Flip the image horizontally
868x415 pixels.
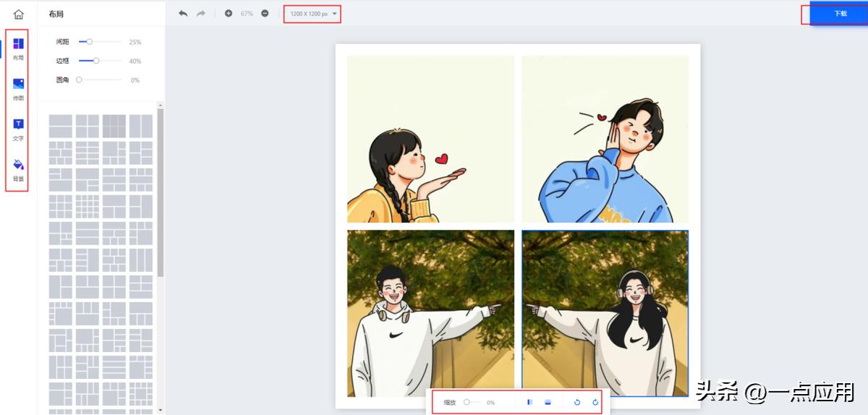click(x=529, y=402)
